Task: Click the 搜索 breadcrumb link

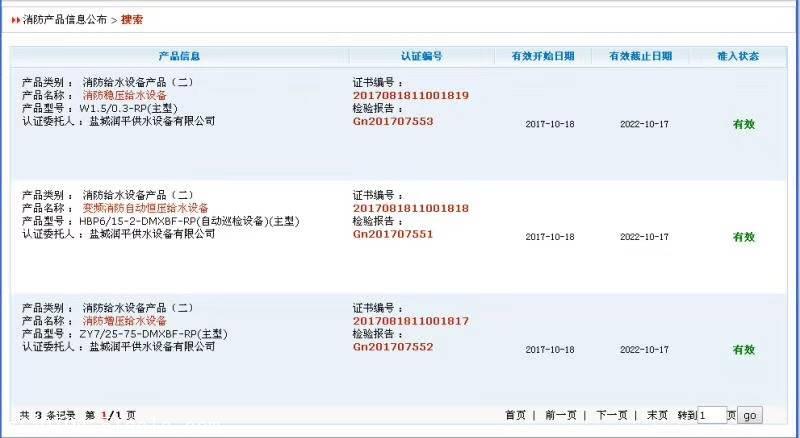Action: 132,19
